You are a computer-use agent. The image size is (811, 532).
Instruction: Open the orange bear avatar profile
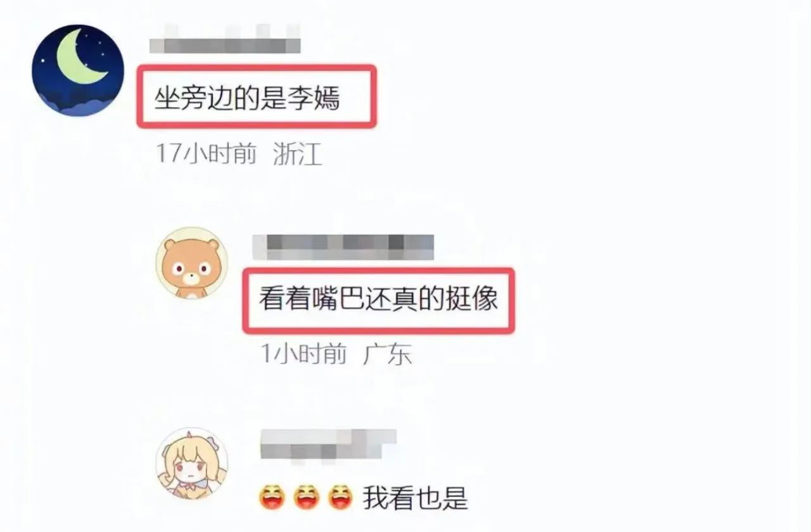(191, 262)
